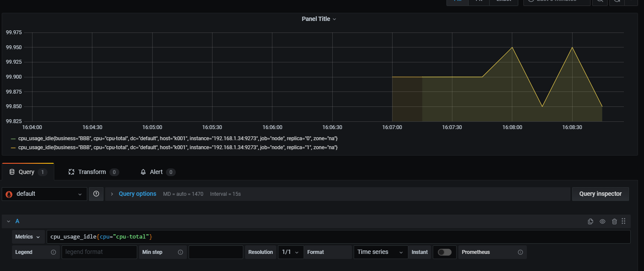Expand the Query options section
The width and height of the screenshot is (644, 271).
pyautogui.click(x=137, y=194)
